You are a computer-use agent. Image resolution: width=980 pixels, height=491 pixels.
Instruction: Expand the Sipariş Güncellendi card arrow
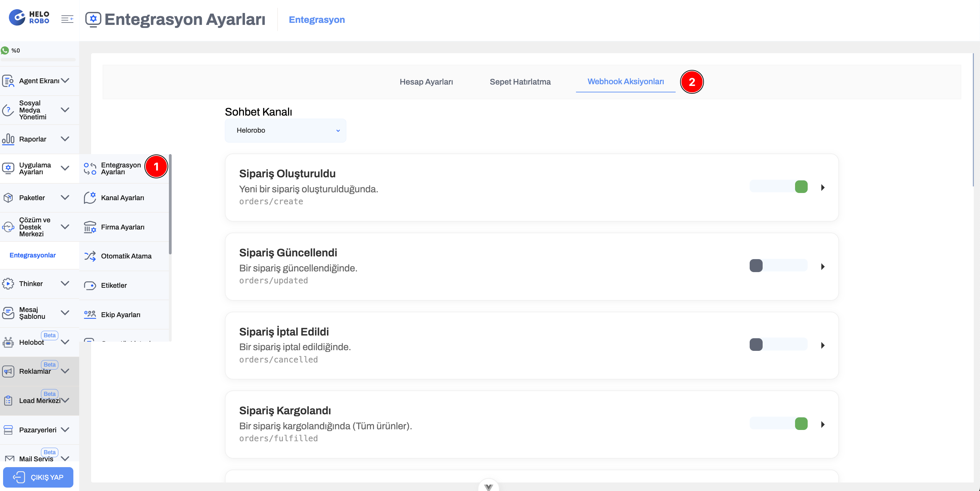[x=823, y=266]
